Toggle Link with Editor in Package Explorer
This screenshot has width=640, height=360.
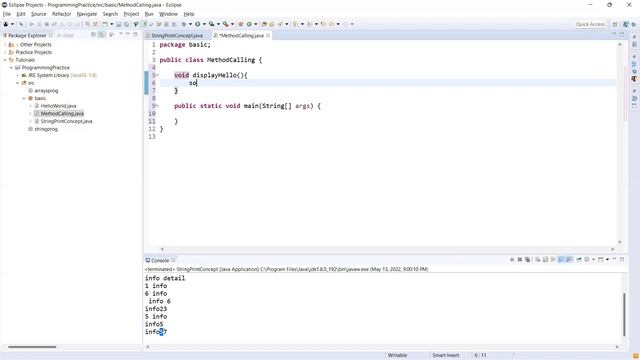tap(102, 35)
